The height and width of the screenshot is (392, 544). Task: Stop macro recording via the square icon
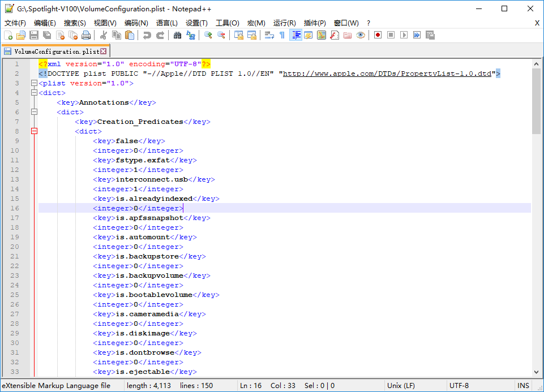point(391,35)
